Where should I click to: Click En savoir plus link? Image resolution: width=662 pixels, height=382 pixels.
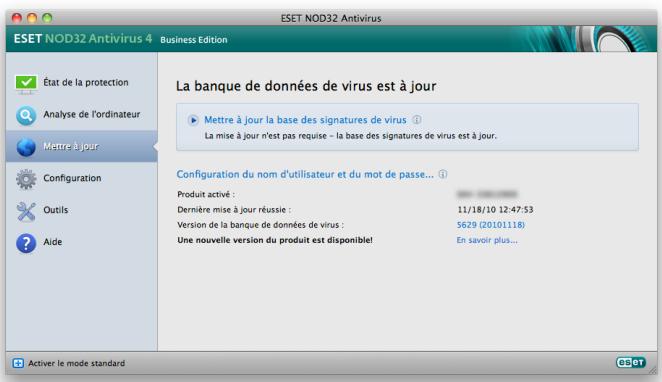point(487,240)
